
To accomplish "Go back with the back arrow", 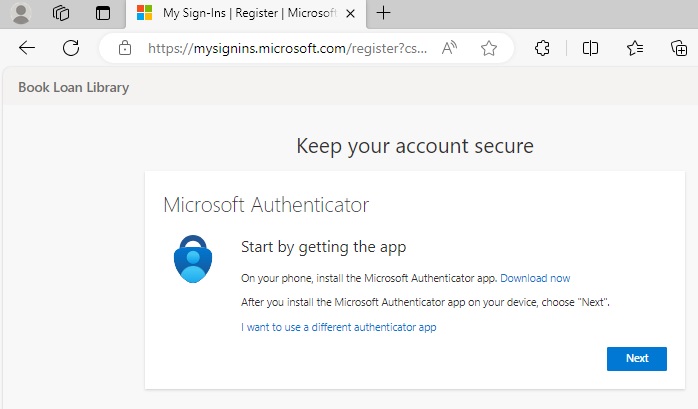I will point(27,48).
